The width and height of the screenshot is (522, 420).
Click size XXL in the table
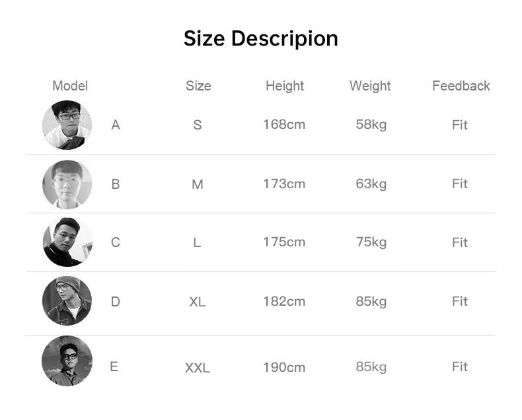(x=198, y=368)
